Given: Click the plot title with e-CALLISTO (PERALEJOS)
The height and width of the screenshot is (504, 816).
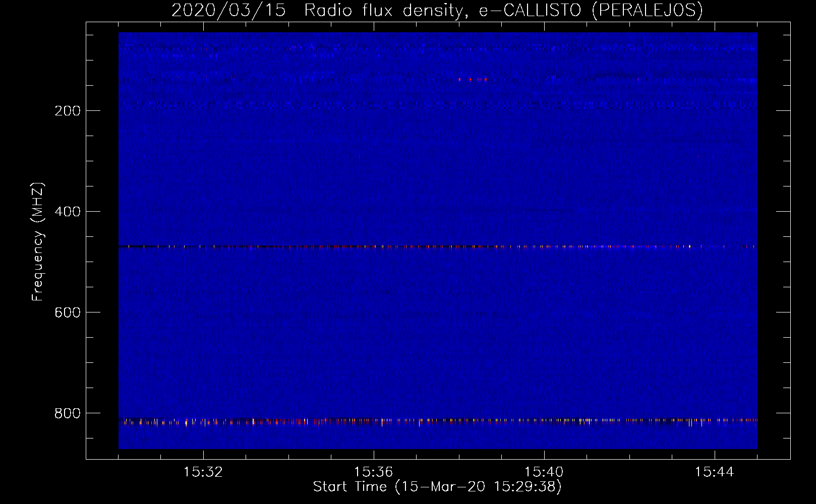Looking at the screenshot, I should coord(437,10).
